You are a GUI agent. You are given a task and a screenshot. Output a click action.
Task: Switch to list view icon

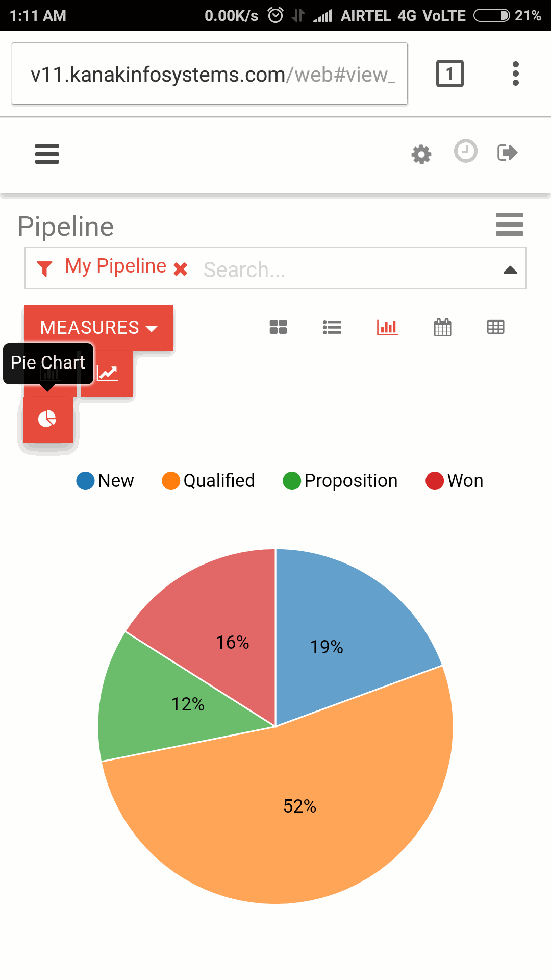click(332, 327)
